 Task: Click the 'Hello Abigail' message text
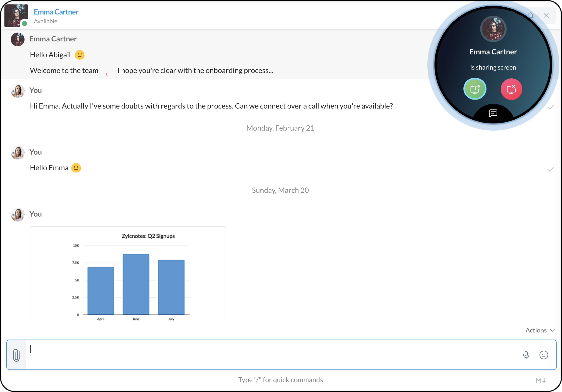(x=50, y=55)
